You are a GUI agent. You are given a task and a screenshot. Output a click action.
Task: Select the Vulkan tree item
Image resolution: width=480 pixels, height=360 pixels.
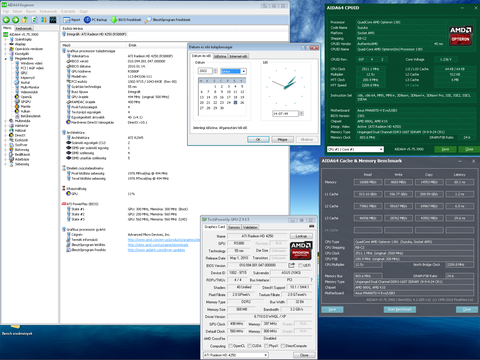point(23,111)
